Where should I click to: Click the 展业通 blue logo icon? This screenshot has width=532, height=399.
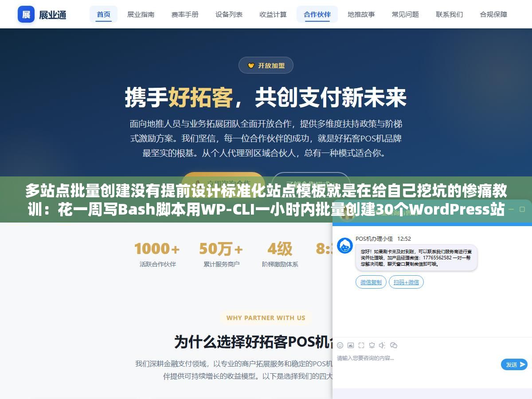pyautogui.click(x=26, y=14)
